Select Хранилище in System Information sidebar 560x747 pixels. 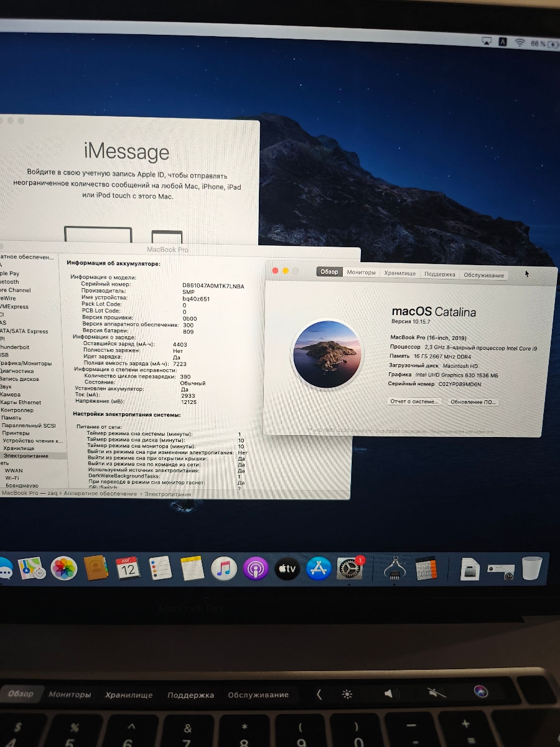19,448
